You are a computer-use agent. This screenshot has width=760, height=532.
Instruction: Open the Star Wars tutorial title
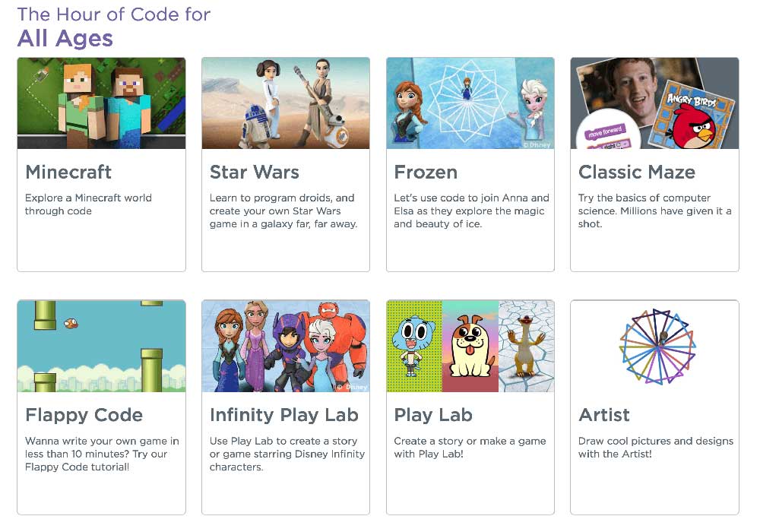254,173
